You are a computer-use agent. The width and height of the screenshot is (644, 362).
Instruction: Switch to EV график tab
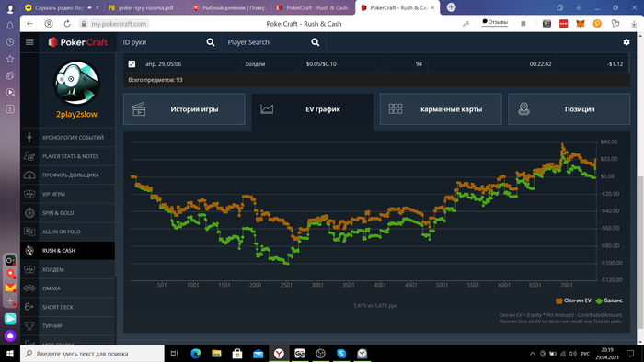pos(313,109)
